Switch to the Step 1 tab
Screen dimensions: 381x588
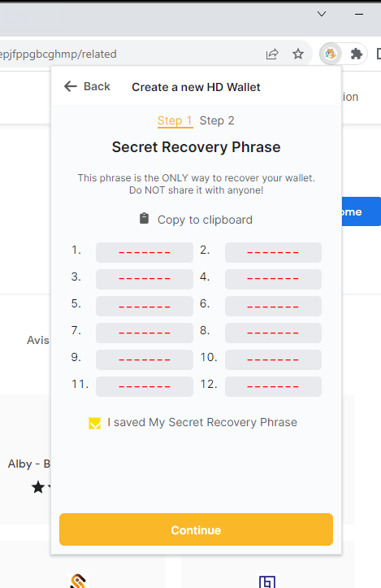pos(175,120)
